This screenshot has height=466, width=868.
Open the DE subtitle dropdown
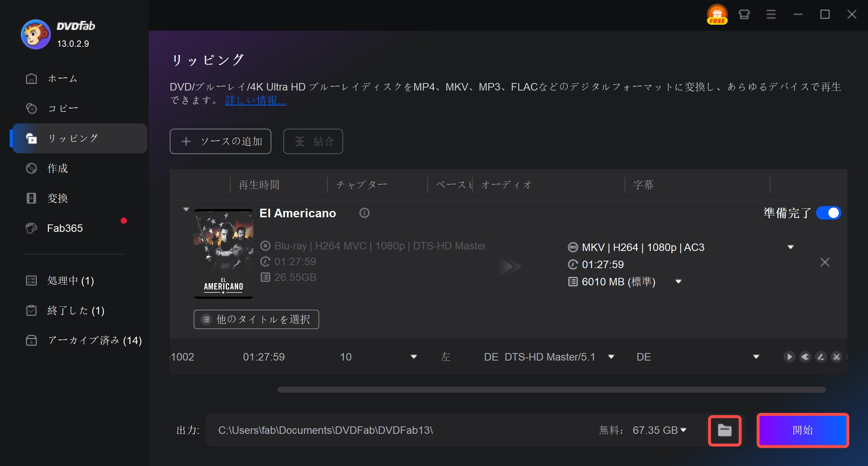(x=756, y=357)
